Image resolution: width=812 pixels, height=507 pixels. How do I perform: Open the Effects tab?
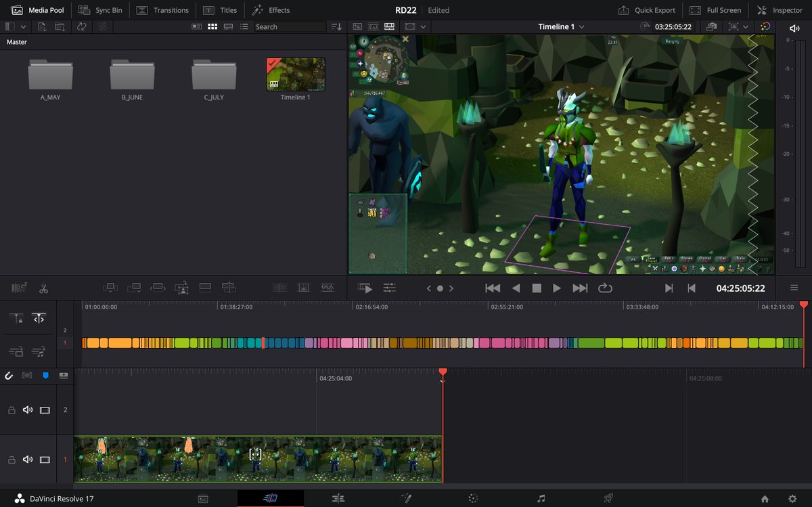[271, 10]
